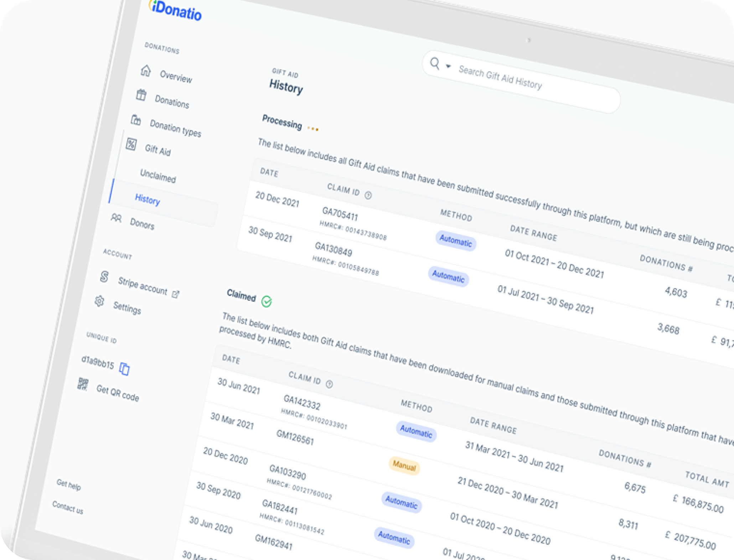Click the donations count 6,675
This screenshot has height=560, width=734.
coord(635,487)
